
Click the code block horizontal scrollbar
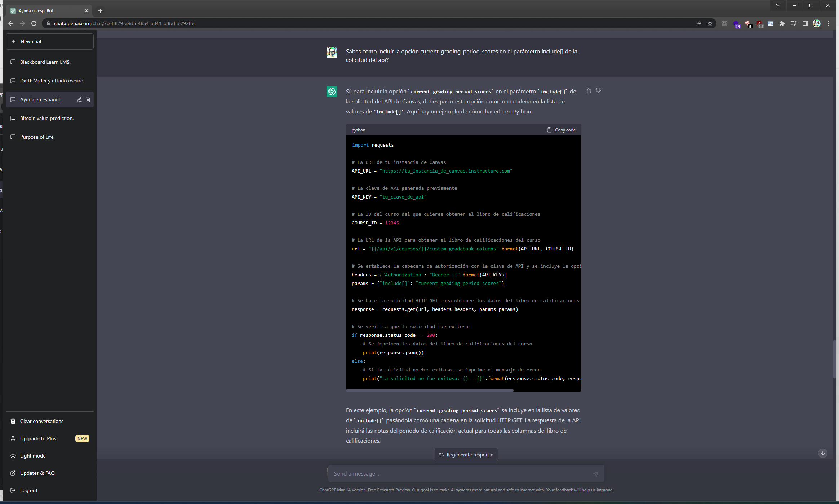pos(430,390)
